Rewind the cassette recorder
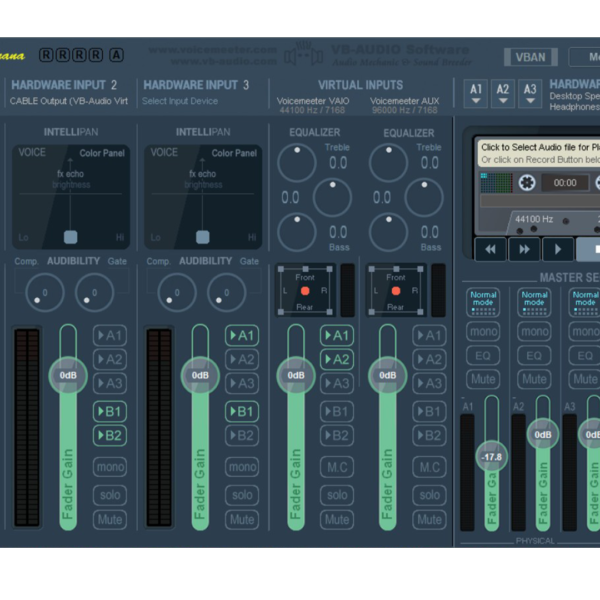600x600 pixels. 490,249
